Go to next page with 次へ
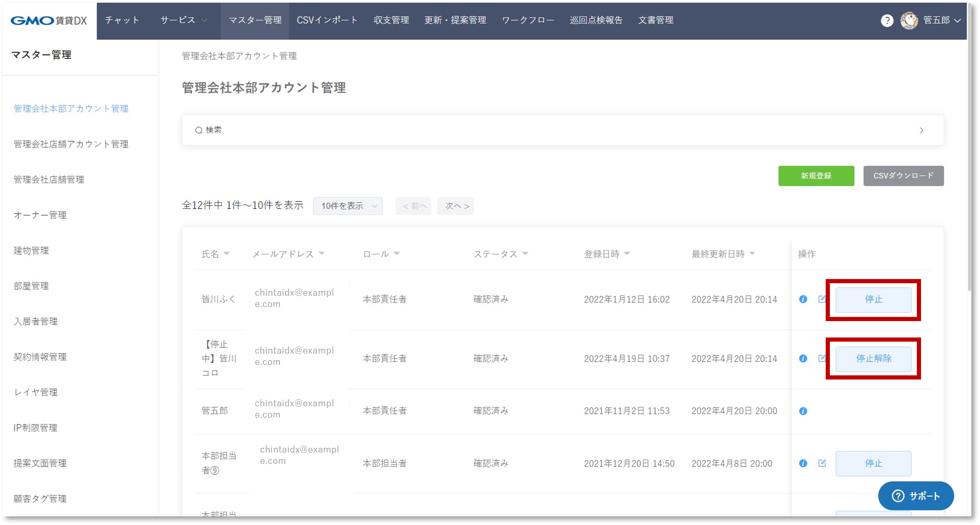 click(x=455, y=206)
